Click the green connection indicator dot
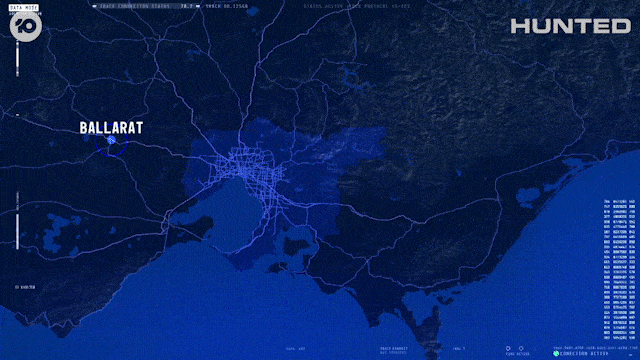Viewport: 640px width, 360px height. tap(556, 353)
